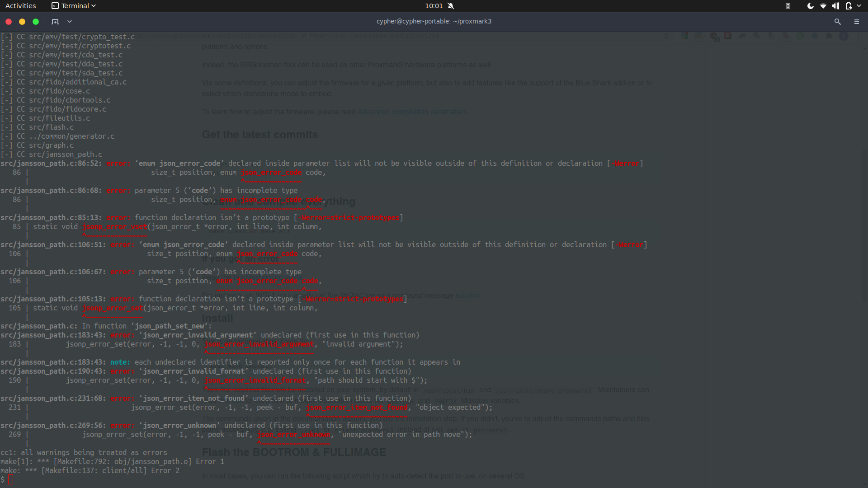Expand the system tray chevron
Viewport: 868px width, 488px height.
point(859,6)
